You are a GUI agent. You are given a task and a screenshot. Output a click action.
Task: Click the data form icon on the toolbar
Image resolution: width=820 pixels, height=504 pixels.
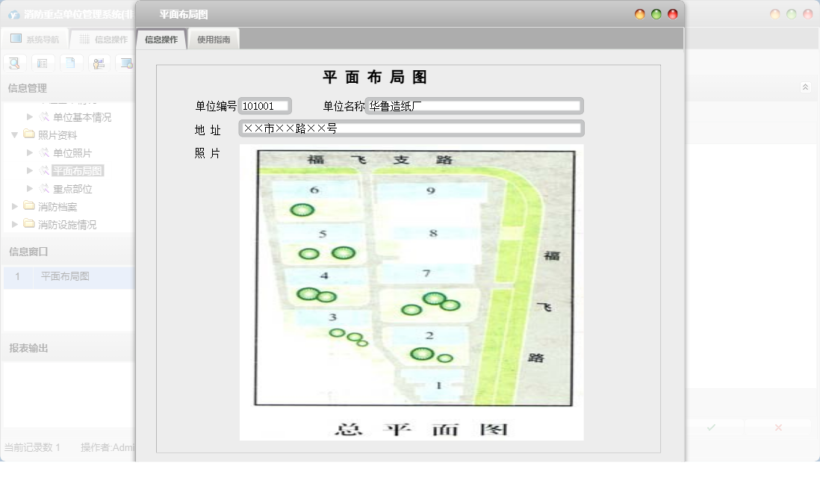point(43,63)
